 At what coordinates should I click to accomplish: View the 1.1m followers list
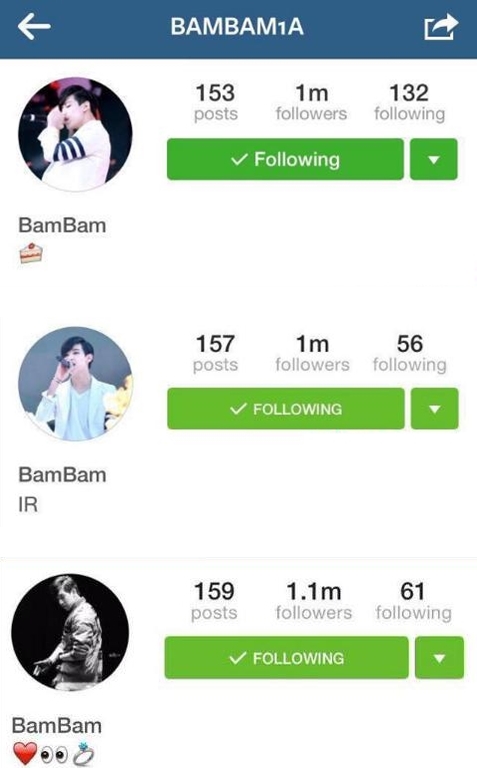tap(313, 600)
